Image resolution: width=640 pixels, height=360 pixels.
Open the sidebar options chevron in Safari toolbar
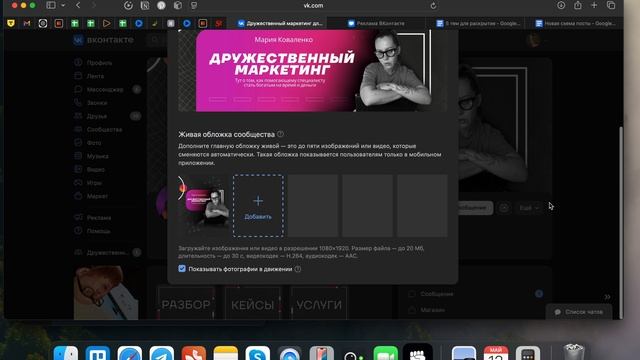[63, 5]
